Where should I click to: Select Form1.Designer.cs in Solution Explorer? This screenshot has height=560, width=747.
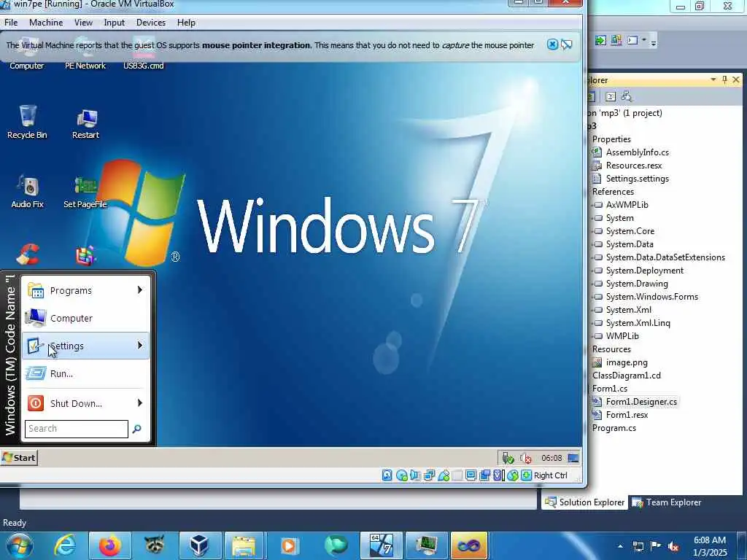[x=641, y=402]
